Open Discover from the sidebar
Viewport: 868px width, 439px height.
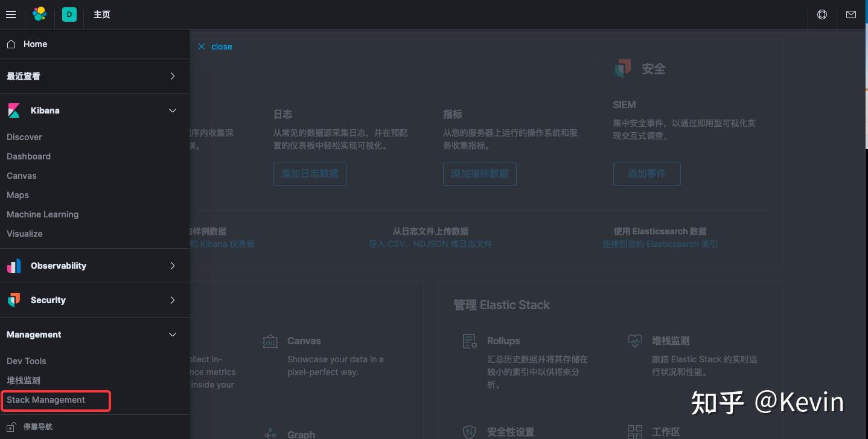pyautogui.click(x=24, y=137)
